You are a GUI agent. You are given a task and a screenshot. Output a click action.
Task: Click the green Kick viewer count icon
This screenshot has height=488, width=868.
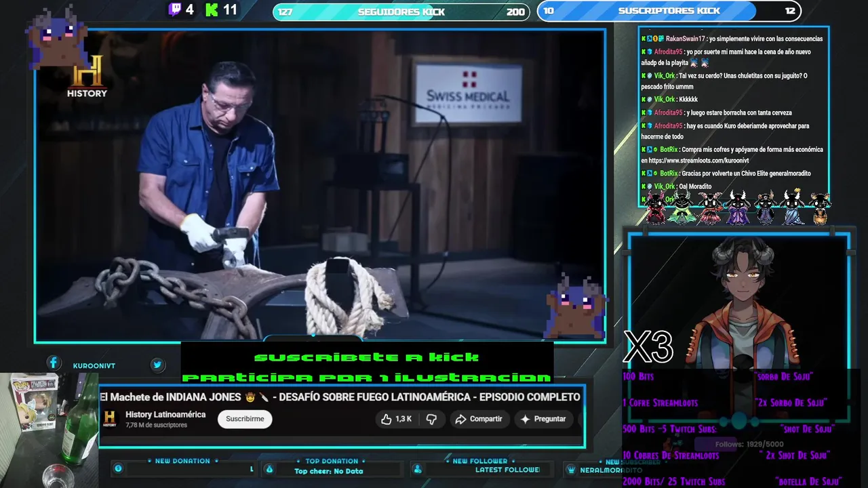point(212,9)
